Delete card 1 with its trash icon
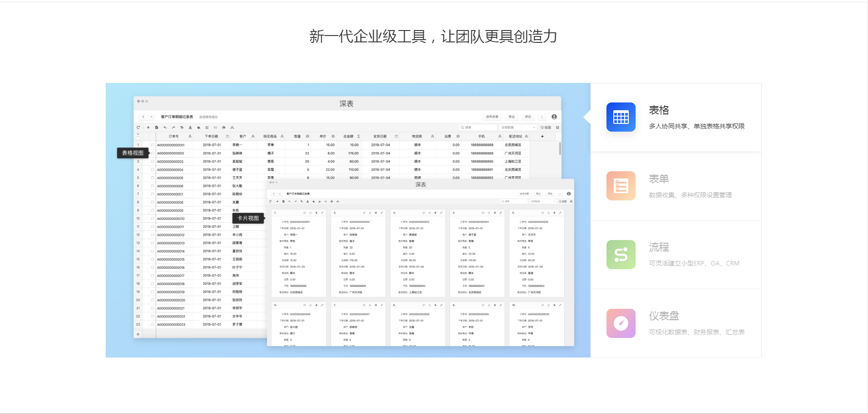868x414 pixels. point(316,213)
